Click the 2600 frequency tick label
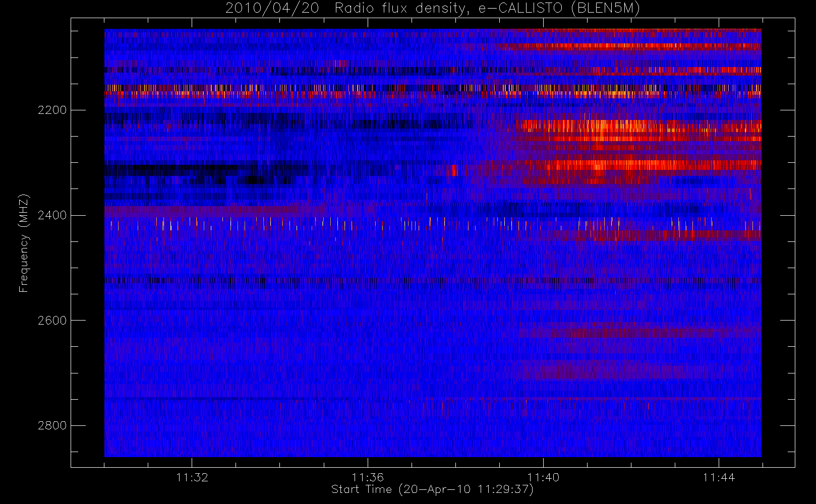The height and width of the screenshot is (504, 816). point(52,321)
